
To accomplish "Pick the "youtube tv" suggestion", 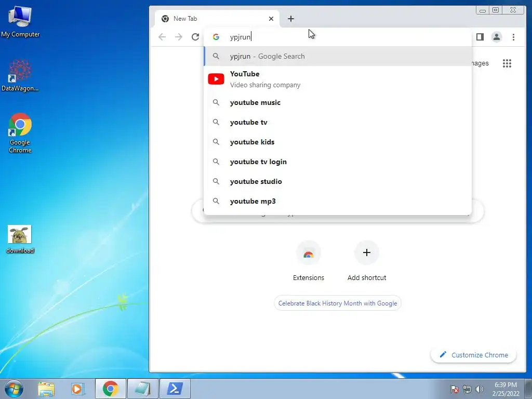I will click(338, 122).
